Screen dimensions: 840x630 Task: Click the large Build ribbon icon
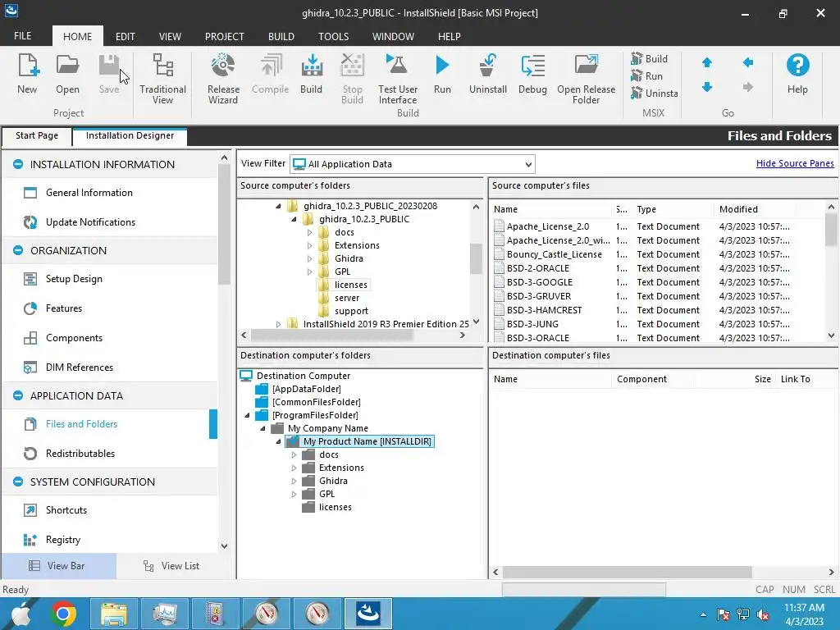[311, 75]
